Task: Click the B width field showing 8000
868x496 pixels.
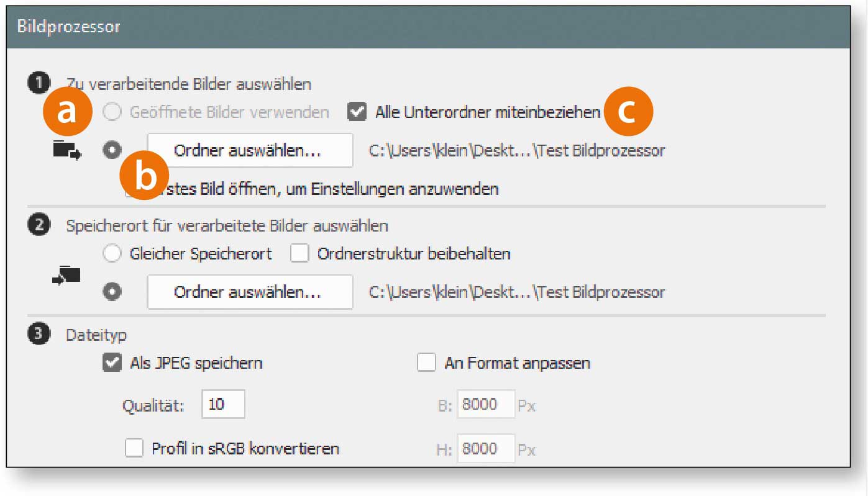Action: point(485,405)
